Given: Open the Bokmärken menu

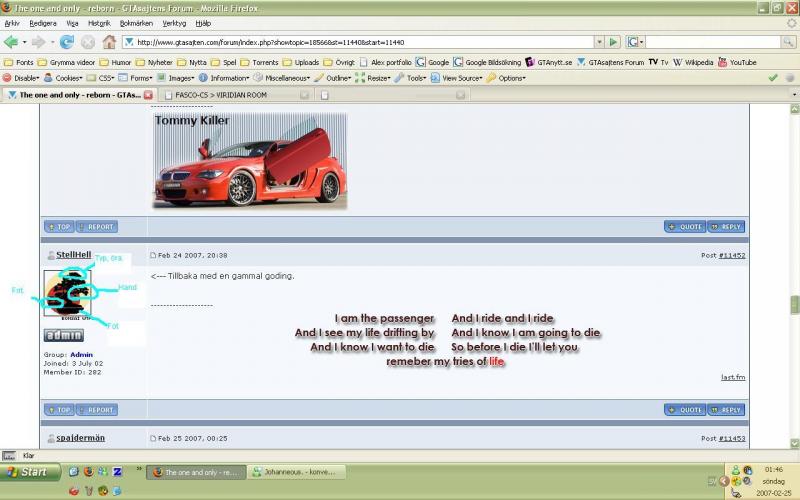Looking at the screenshot, I should pyautogui.click(x=136, y=22).
